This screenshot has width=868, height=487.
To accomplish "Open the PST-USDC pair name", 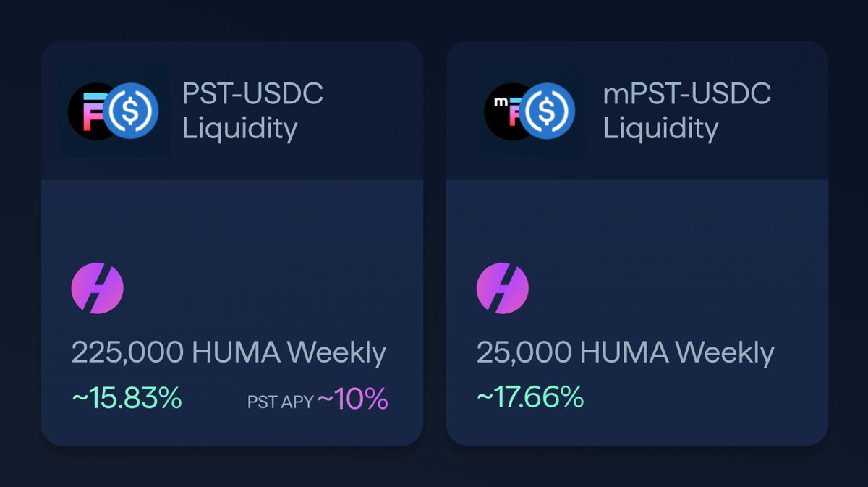I will (x=252, y=94).
